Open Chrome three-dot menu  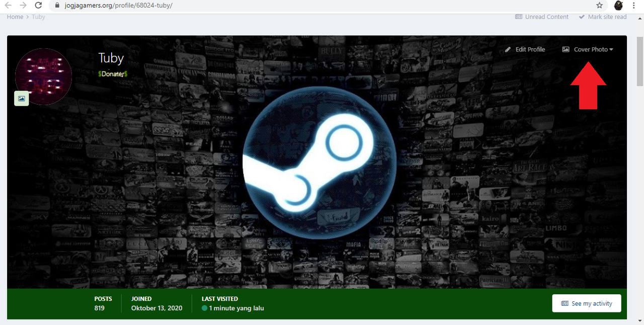(634, 6)
